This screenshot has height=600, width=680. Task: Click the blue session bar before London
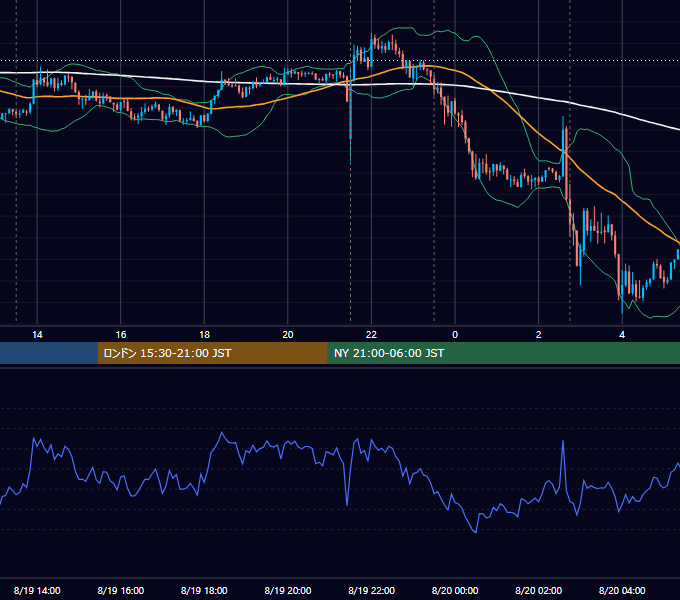pos(49,353)
